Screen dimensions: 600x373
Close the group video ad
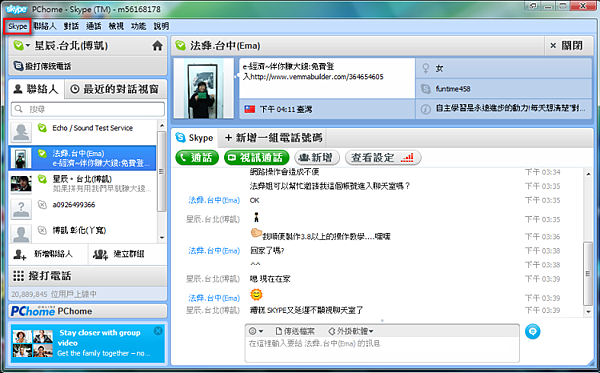coord(158,331)
